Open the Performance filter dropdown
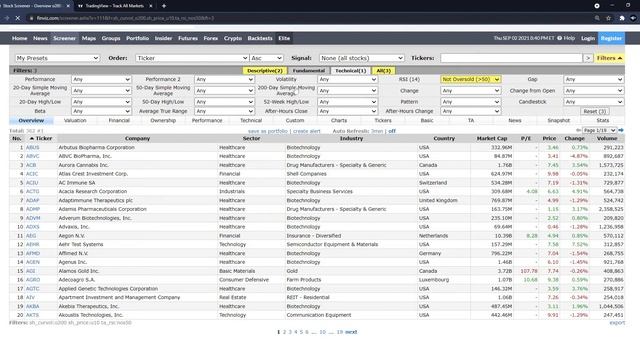 [x=101, y=79]
